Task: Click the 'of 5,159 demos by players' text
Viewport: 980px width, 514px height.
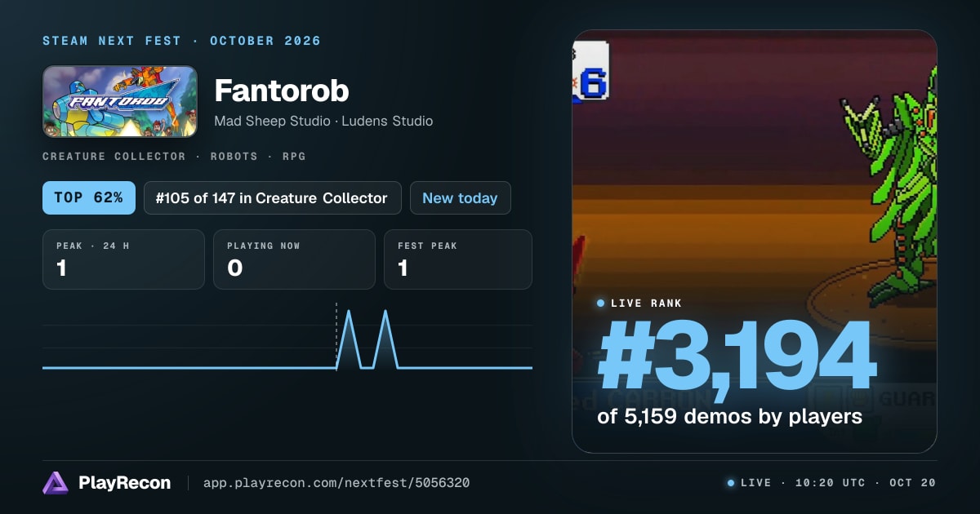Action: 730,416
